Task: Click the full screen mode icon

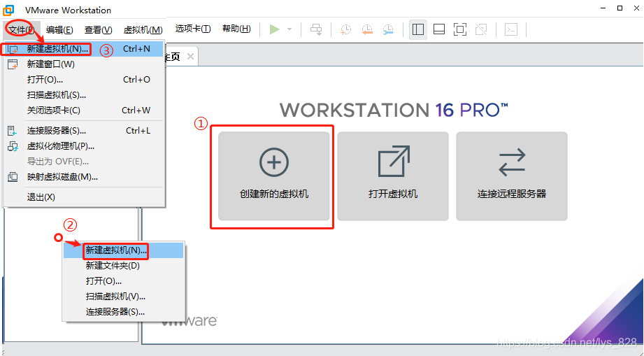Action: [460, 29]
